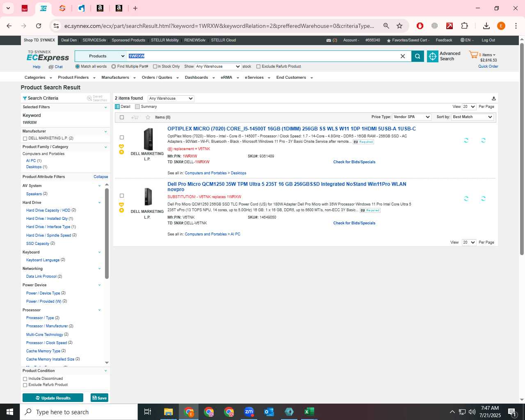The height and width of the screenshot is (420, 525).
Task: Open the Categories menu
Action: (x=38, y=78)
